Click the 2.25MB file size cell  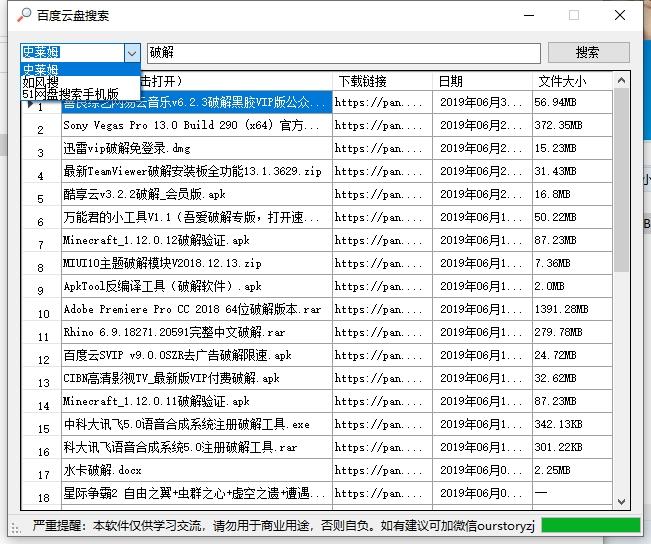coord(573,470)
